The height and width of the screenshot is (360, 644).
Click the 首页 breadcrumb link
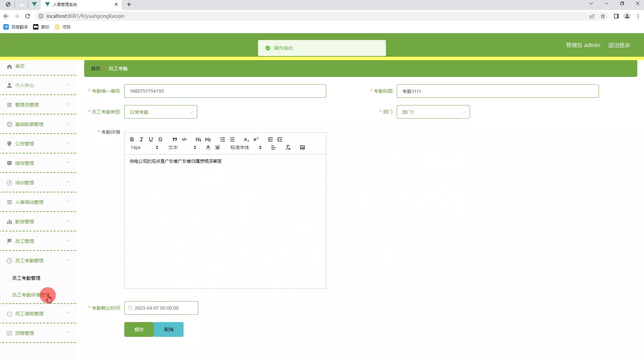96,69
